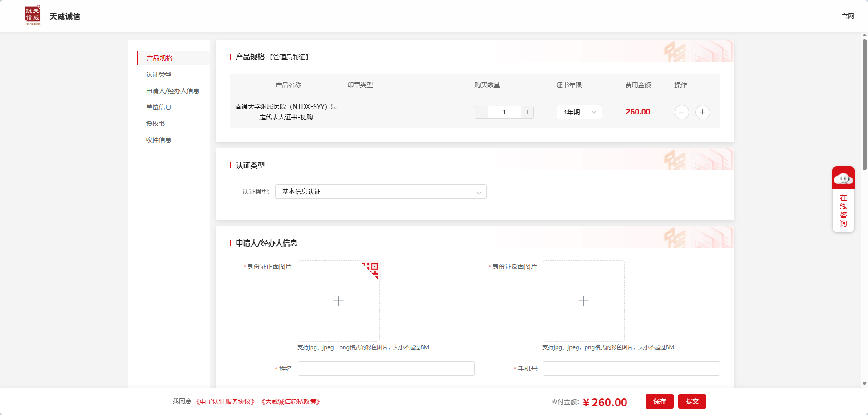Jump to 授权书 sidebar item
This screenshot has width=868, height=415.
pos(155,124)
